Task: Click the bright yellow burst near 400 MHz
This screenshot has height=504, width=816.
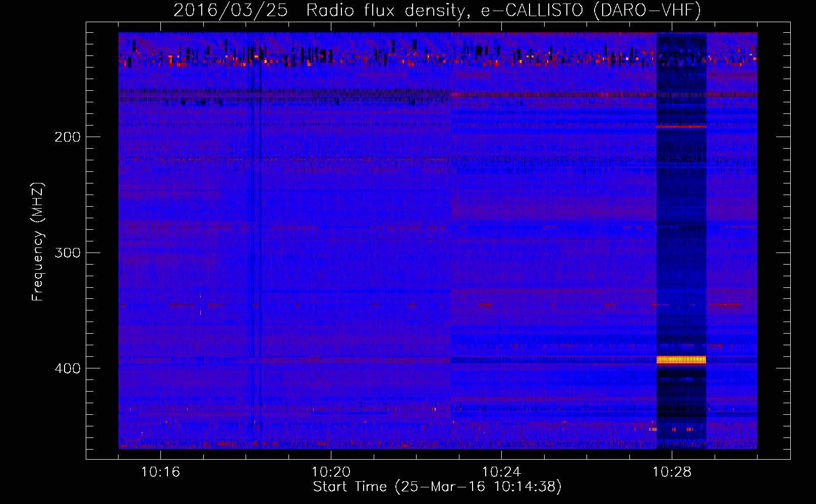Action: 681,360
